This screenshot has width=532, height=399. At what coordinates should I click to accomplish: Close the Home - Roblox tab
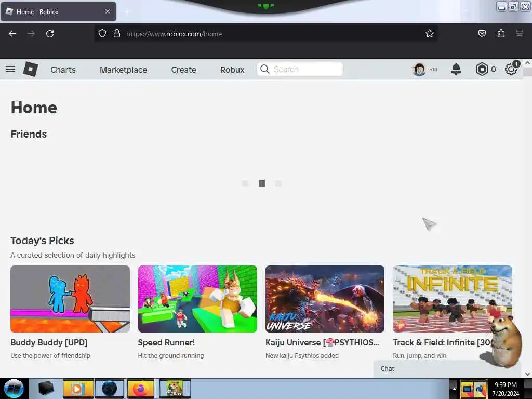pos(107,11)
